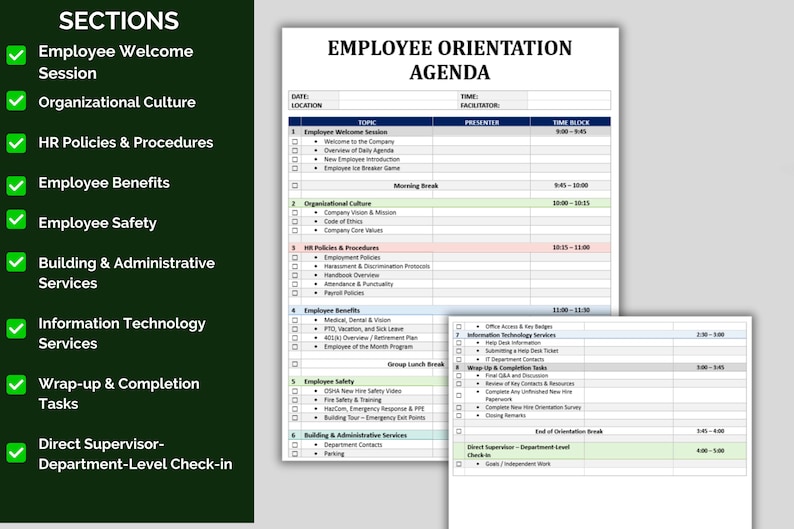Tick the checkbox for Help Desk Information
Viewport: 794px width, 529px height.
(x=459, y=343)
